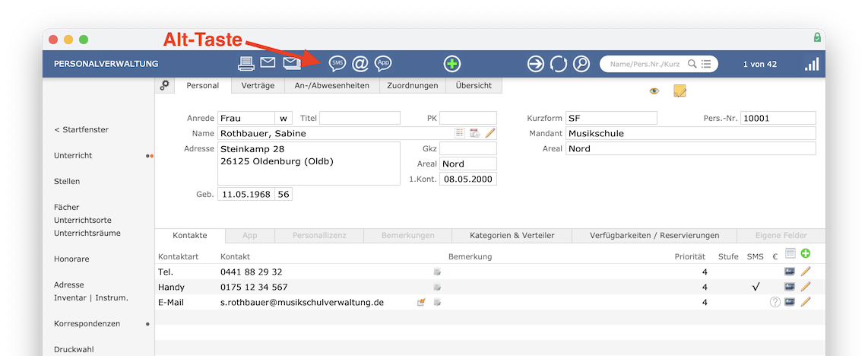Click the calendar icon in the Name field

[474, 133]
